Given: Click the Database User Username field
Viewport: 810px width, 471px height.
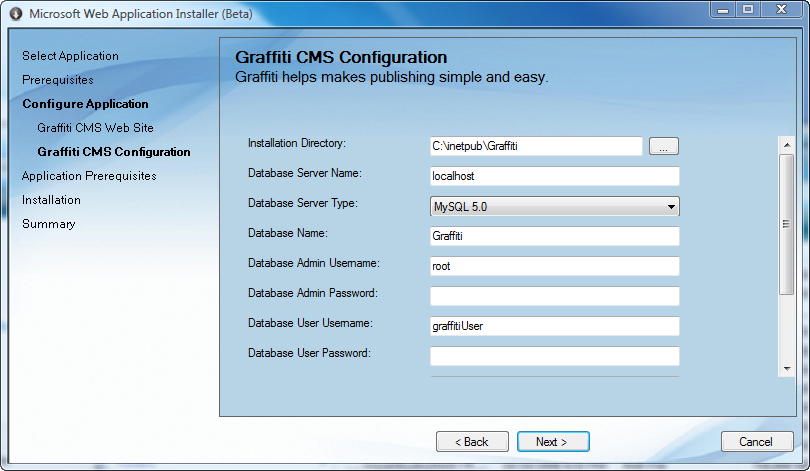Looking at the screenshot, I should [x=554, y=327].
